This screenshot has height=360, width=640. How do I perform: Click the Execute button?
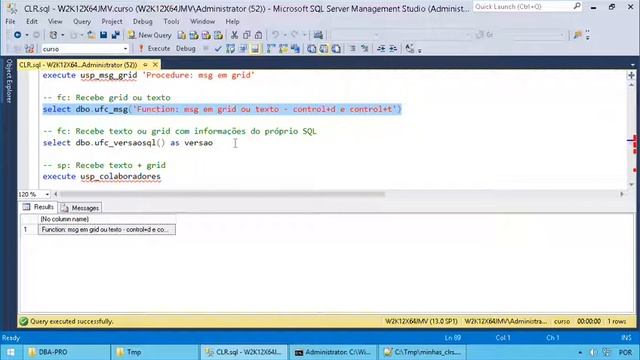click(x=154, y=49)
